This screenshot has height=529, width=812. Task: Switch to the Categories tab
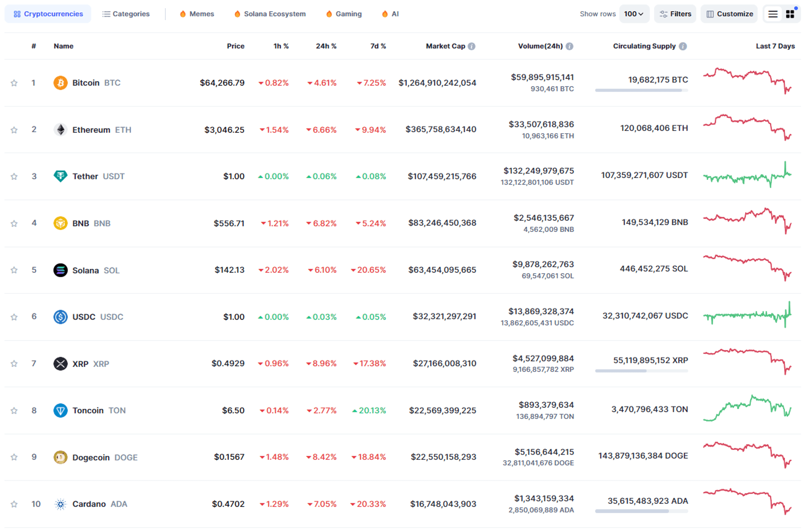click(x=127, y=14)
